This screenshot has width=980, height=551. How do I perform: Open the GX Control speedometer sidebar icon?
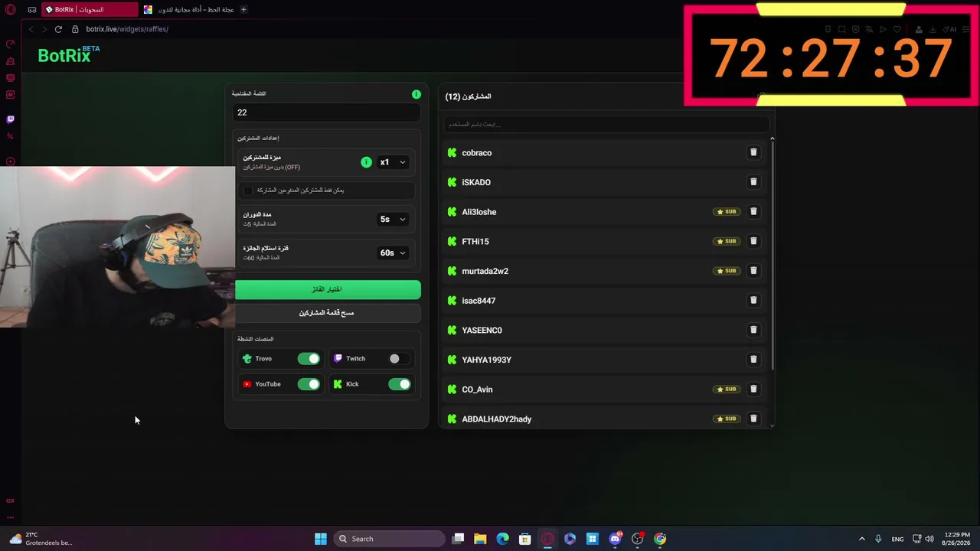point(11,44)
